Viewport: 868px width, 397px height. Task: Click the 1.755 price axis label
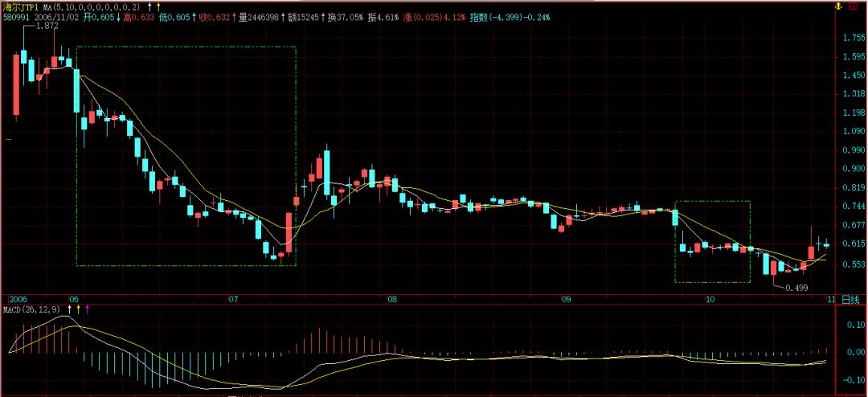[x=856, y=38]
